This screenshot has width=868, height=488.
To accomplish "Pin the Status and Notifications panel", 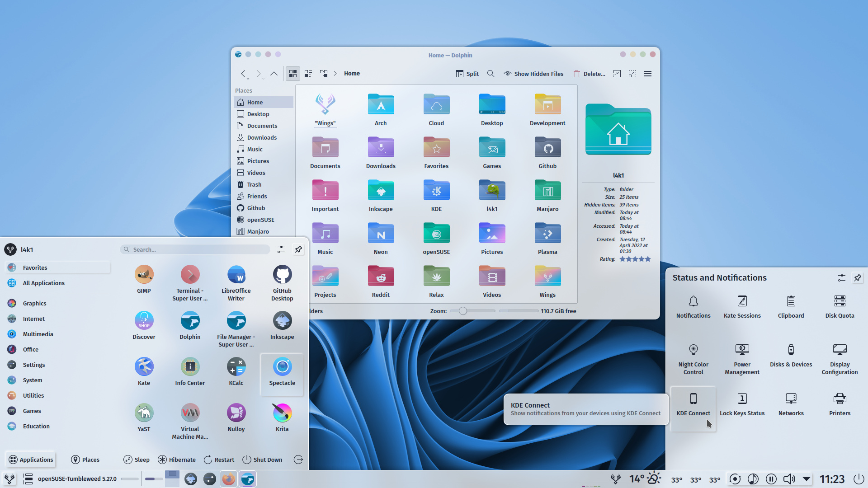I will point(858,278).
